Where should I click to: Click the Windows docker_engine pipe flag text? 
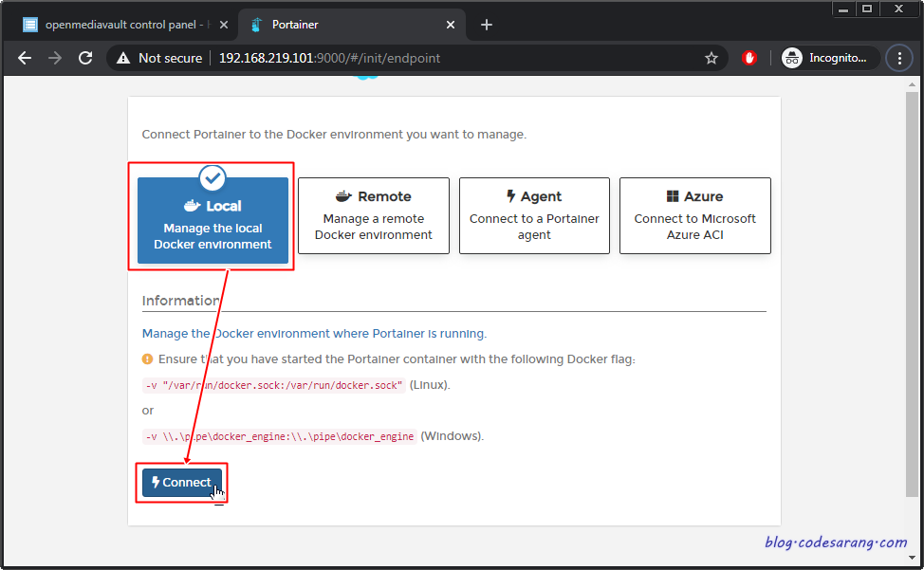click(280, 437)
